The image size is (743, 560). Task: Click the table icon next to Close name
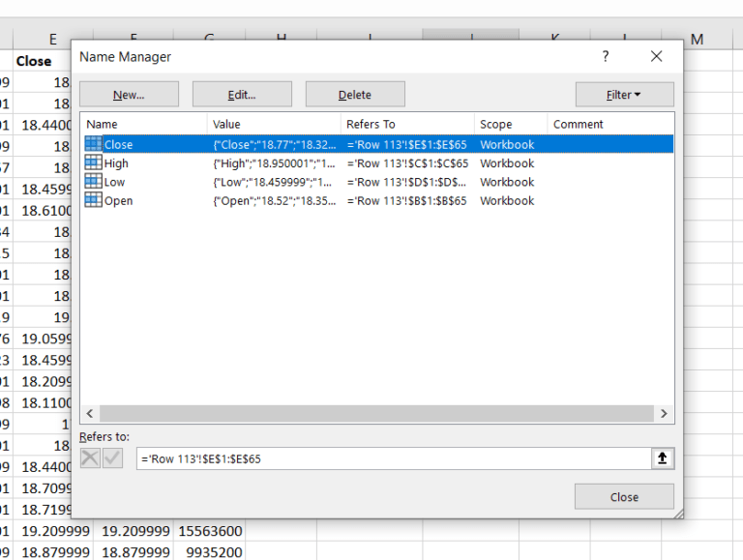click(x=93, y=144)
